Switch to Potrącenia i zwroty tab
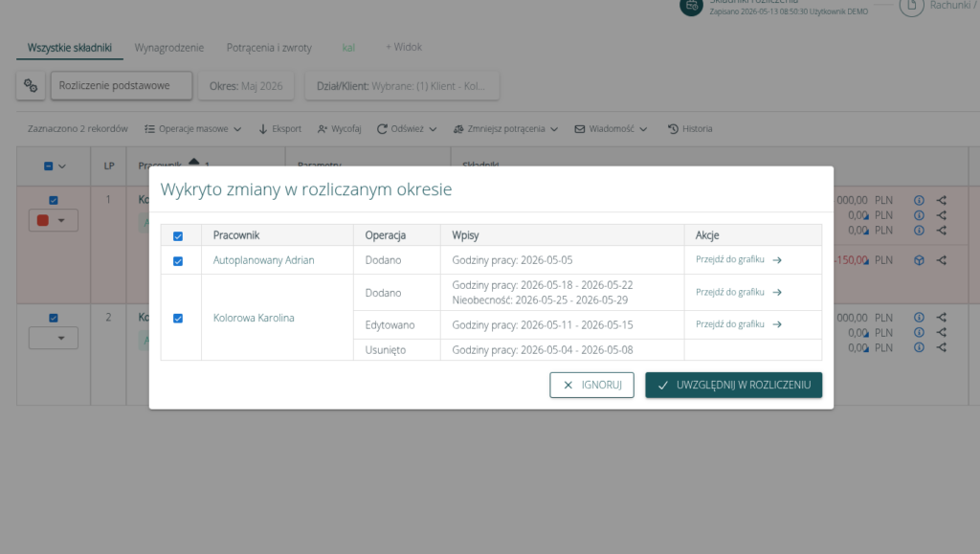 tap(269, 48)
